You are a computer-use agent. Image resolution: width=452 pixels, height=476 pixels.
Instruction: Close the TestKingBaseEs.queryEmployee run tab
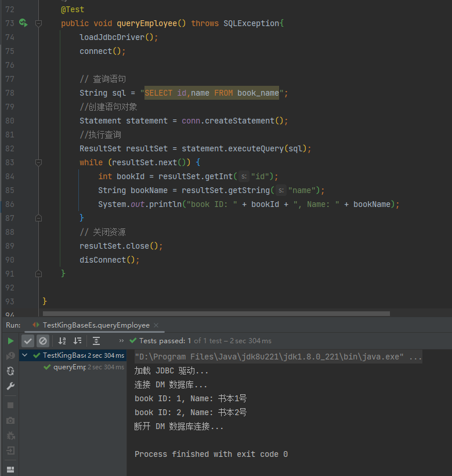click(156, 325)
